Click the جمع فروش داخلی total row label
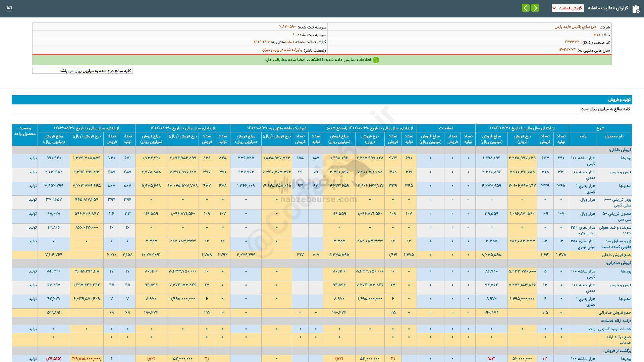The height and width of the screenshot is (362, 644). point(617,255)
